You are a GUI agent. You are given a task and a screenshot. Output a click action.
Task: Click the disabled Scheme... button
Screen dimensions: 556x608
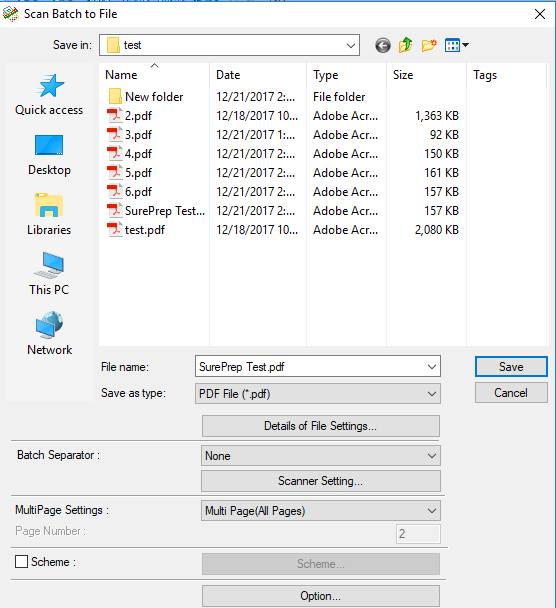coord(321,563)
